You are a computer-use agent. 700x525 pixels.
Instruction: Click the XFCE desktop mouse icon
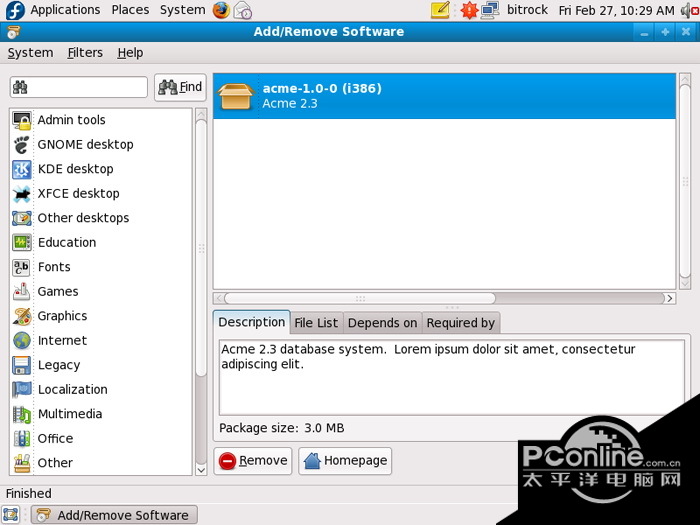point(21,194)
